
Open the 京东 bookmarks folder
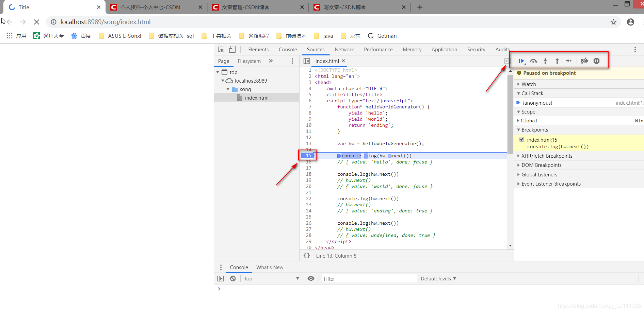(x=351, y=36)
